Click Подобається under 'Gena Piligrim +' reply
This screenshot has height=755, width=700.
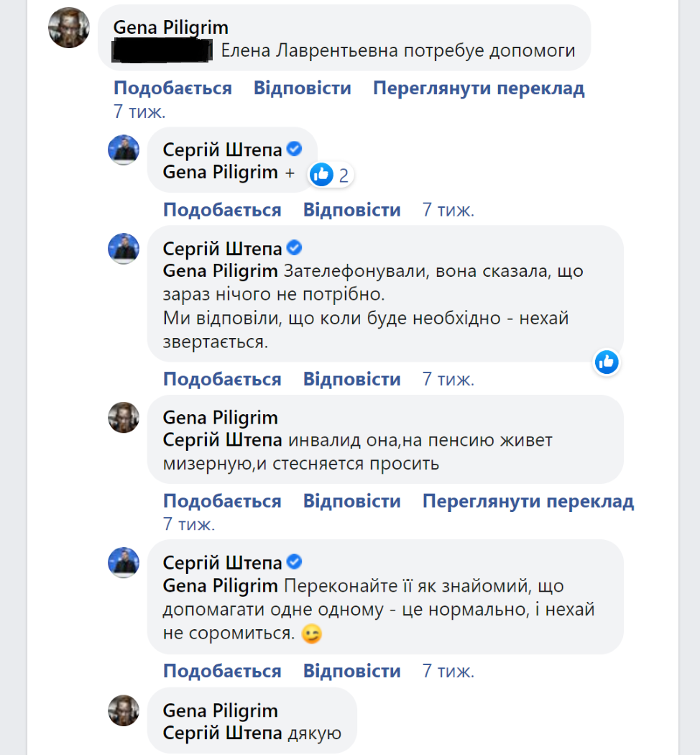click(222, 210)
